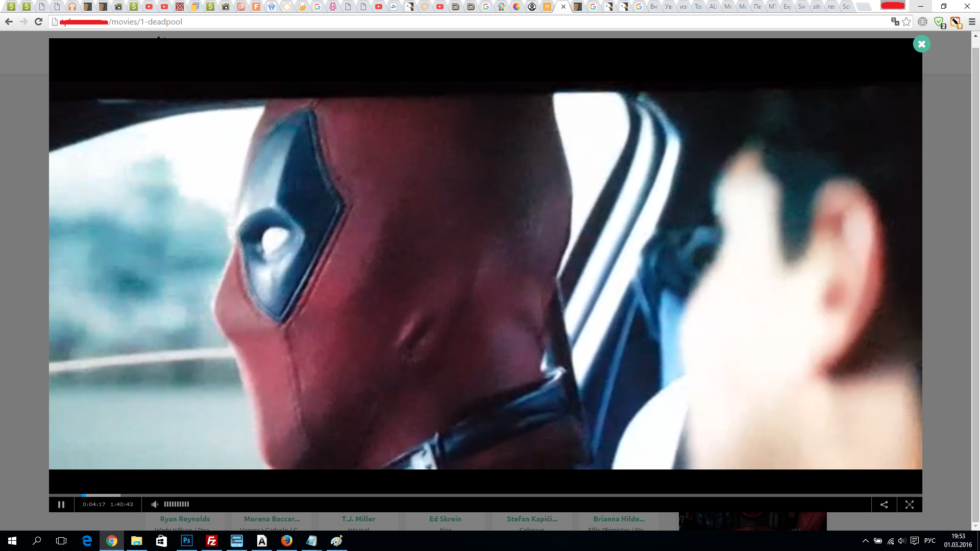Viewport: 980px width, 551px height.
Task: Open Photoshop from the taskbar
Action: [x=187, y=541]
